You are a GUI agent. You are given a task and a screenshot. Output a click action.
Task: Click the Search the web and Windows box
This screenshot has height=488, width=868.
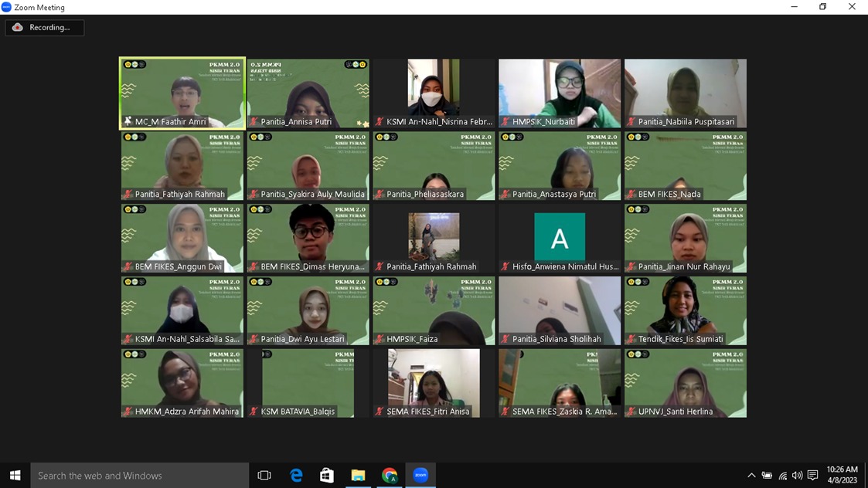click(139, 475)
